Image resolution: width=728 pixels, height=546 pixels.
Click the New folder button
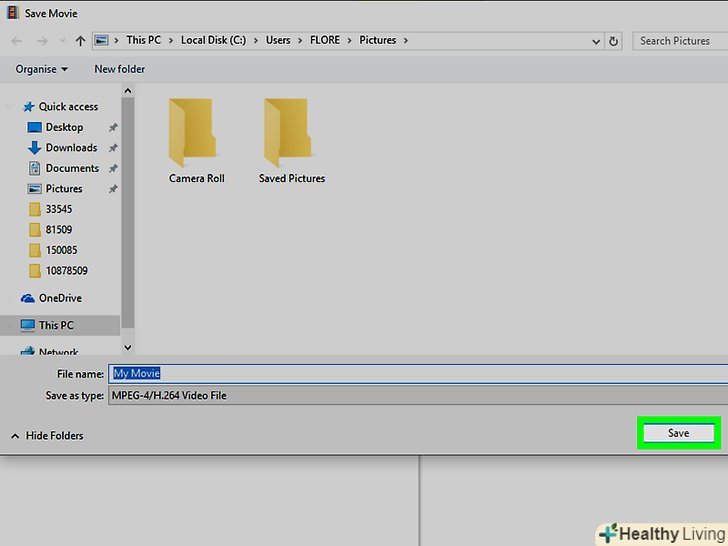click(x=119, y=69)
